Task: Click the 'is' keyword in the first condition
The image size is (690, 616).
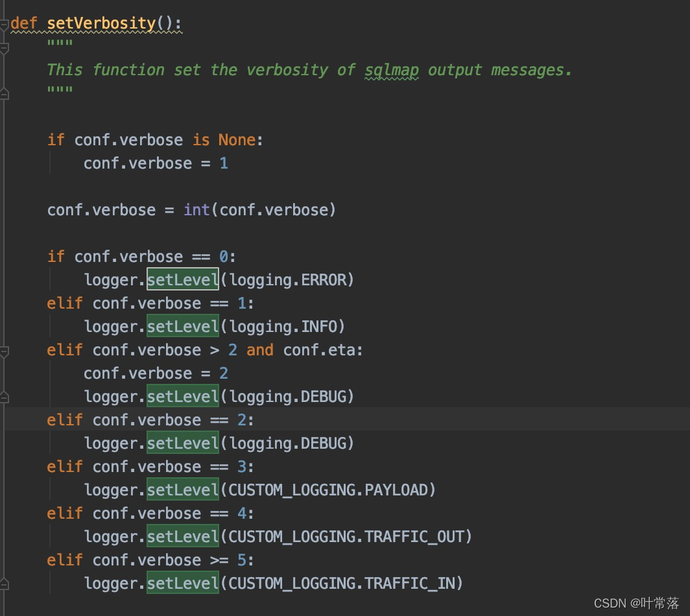Action: [x=201, y=140]
